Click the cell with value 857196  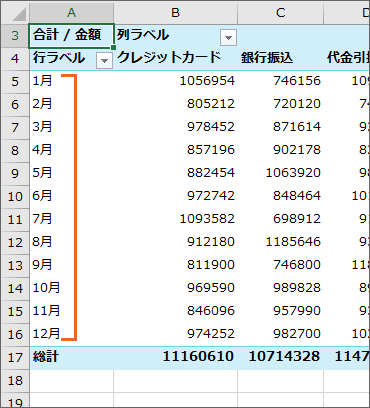tap(175, 151)
